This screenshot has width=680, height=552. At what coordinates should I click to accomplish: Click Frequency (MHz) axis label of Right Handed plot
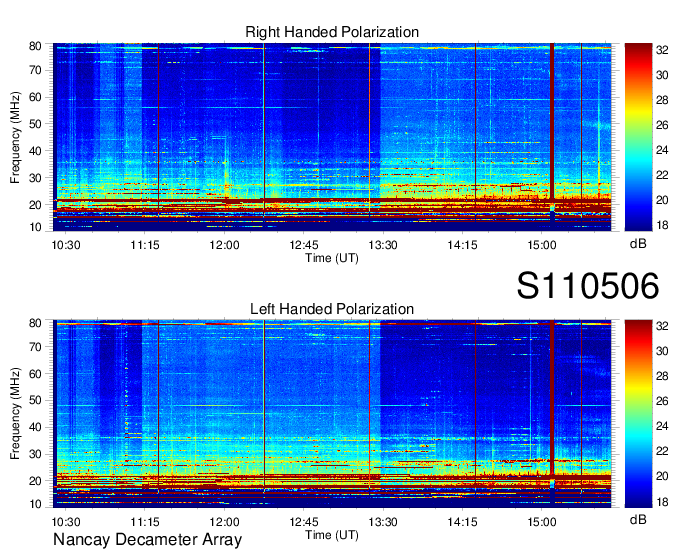[x=16, y=137]
